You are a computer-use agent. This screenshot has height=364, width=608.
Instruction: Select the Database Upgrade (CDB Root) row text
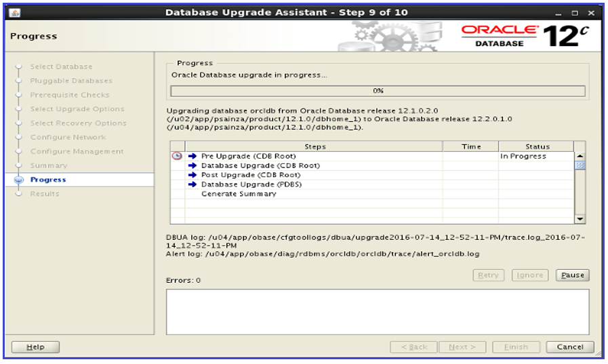[x=260, y=165]
